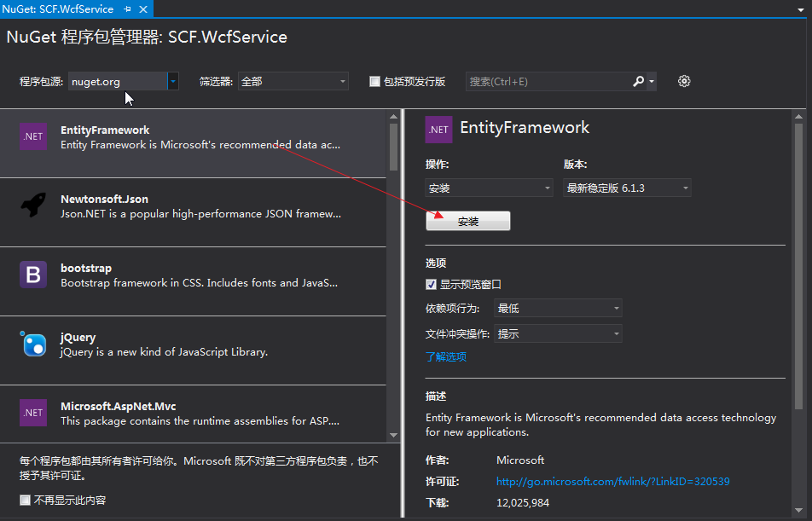
Task: Click the Newtonsoft.Json rocket icon
Action: click(x=33, y=205)
